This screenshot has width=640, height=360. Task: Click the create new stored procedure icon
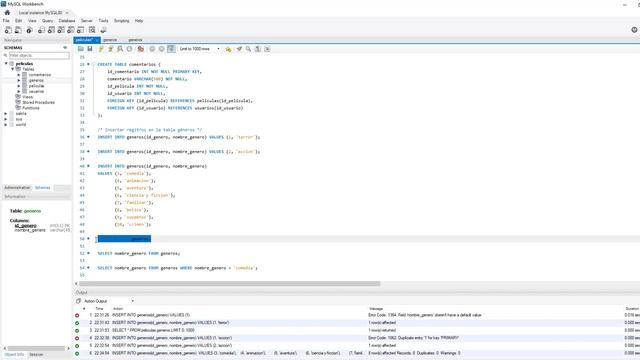71,30
